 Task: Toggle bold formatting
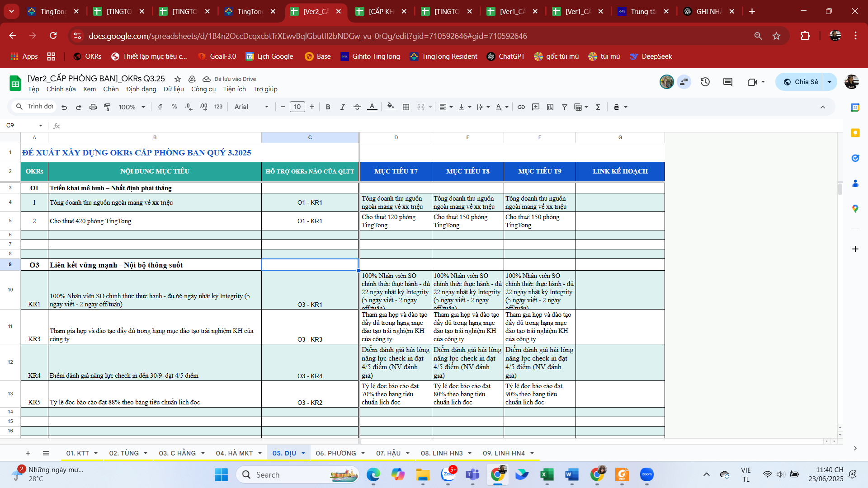coord(328,107)
